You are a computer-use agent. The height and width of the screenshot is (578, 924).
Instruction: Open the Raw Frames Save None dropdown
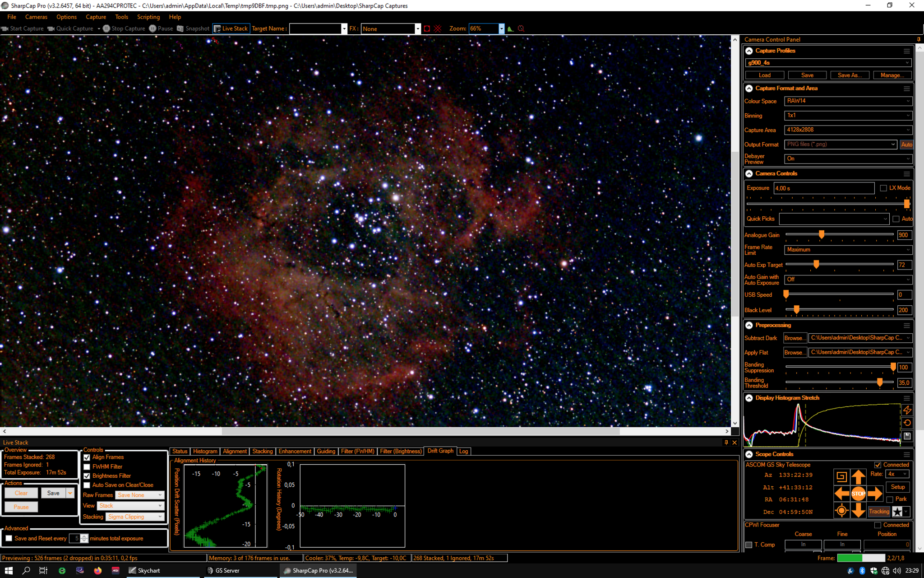click(x=140, y=495)
